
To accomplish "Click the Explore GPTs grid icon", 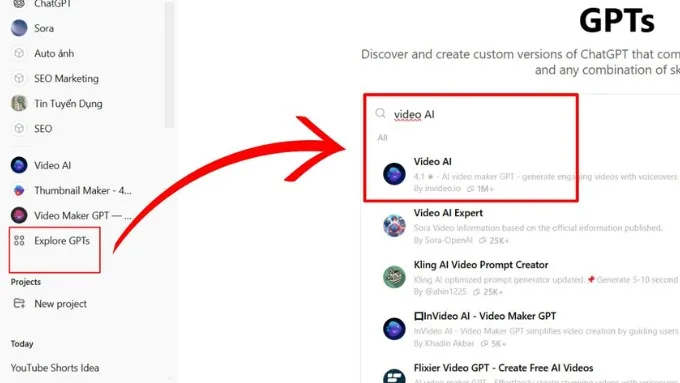I will point(19,241).
